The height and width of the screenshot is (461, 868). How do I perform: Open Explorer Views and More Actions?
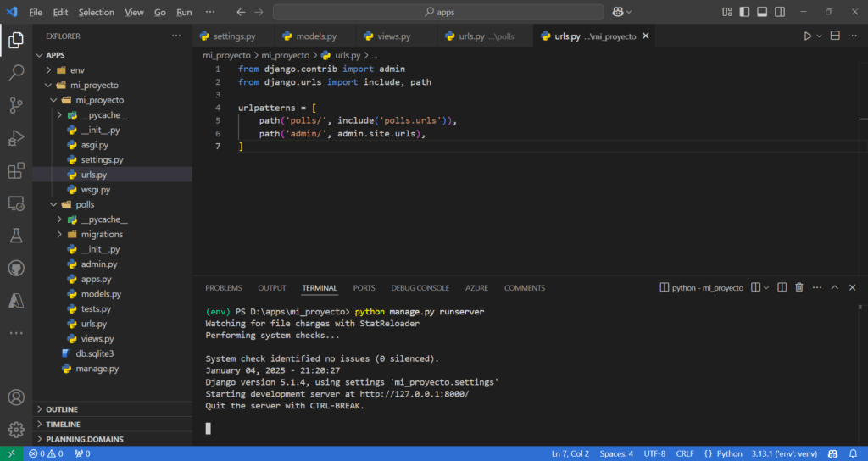coord(176,36)
